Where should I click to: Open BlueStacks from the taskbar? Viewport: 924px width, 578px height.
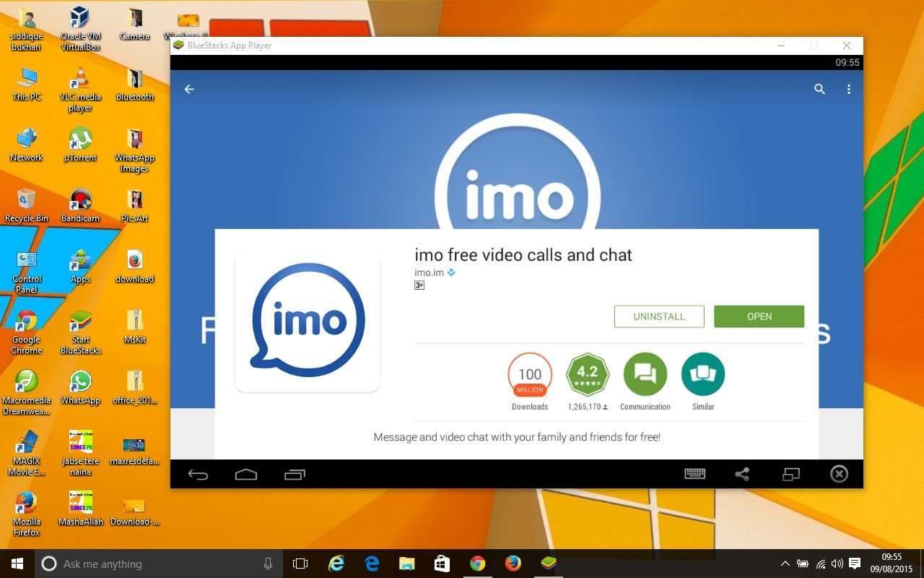click(549, 564)
